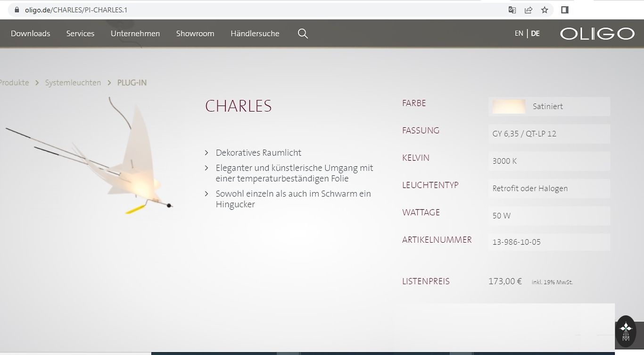Click the floating badge icon at bottom right
This screenshot has width=644, height=355.
[626, 331]
